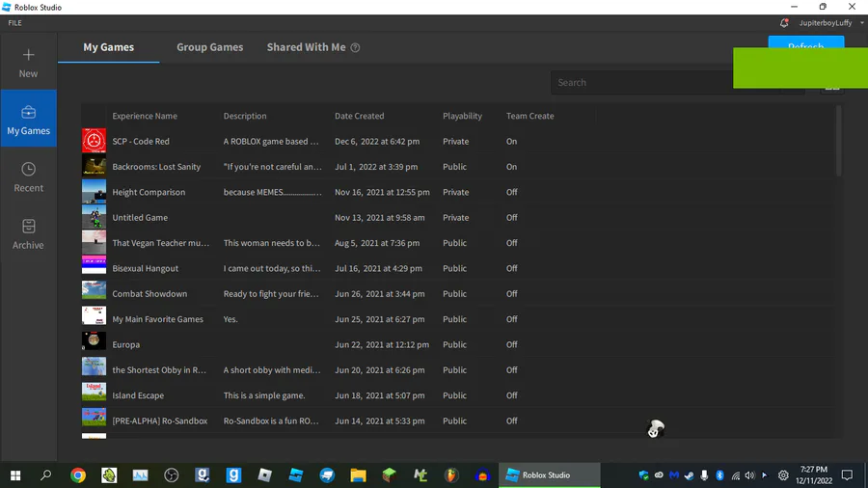Click 'Private' playability for Height Comparison
The height and width of the screenshot is (488, 868).
455,192
